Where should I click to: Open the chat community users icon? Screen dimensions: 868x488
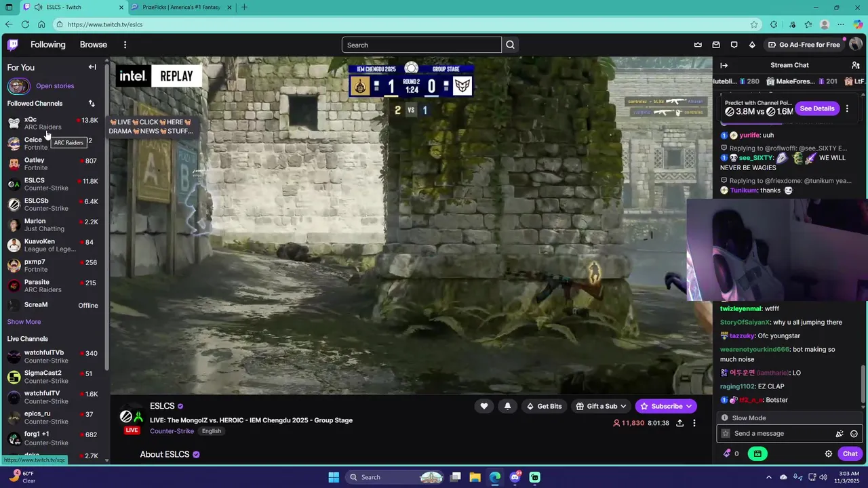(x=856, y=65)
